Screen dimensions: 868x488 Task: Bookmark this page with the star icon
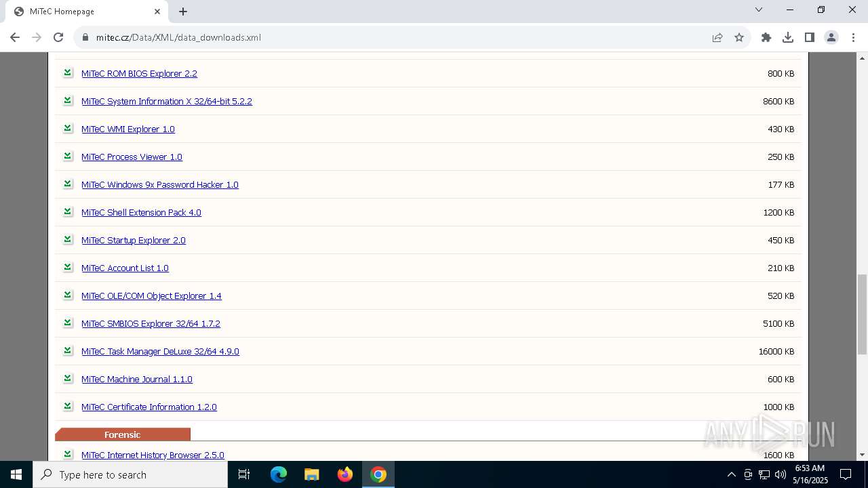click(739, 37)
